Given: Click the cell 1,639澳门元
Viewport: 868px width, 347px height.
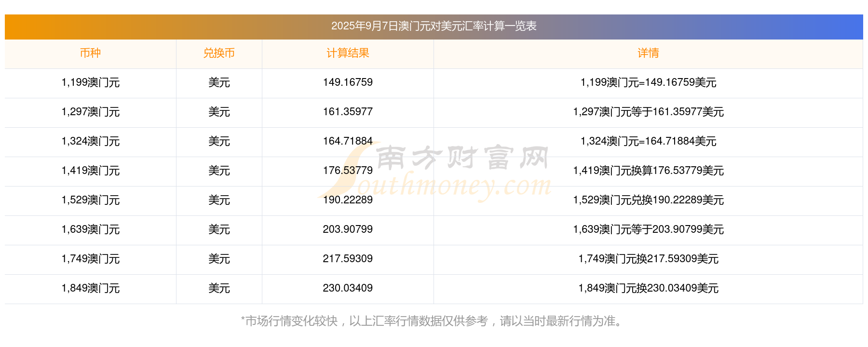Looking at the screenshot, I should (90, 229).
